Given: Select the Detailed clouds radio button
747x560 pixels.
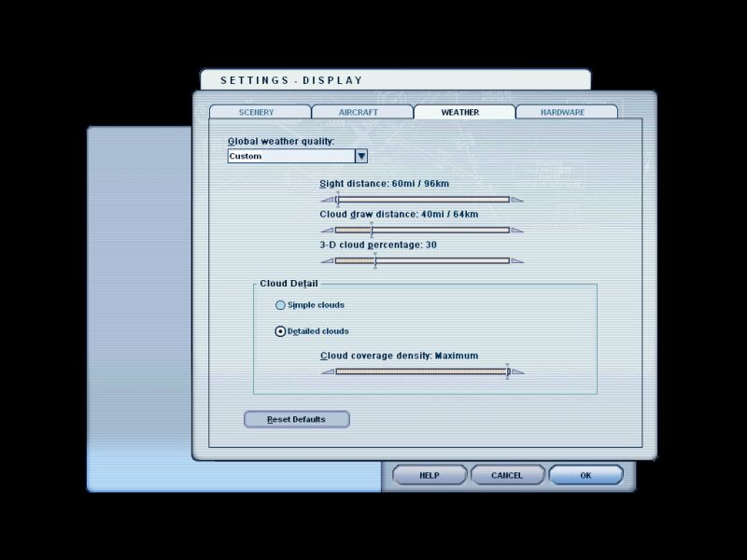Looking at the screenshot, I should pyautogui.click(x=280, y=331).
